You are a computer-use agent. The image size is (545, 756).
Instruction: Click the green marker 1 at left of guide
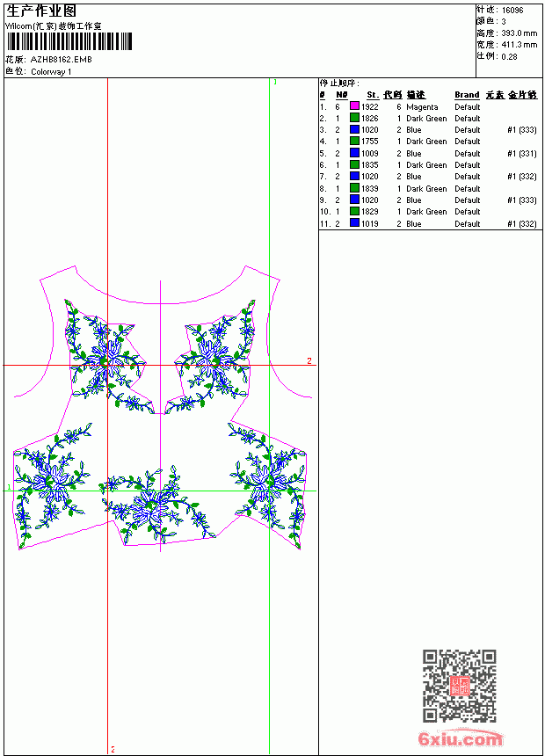tap(9, 487)
